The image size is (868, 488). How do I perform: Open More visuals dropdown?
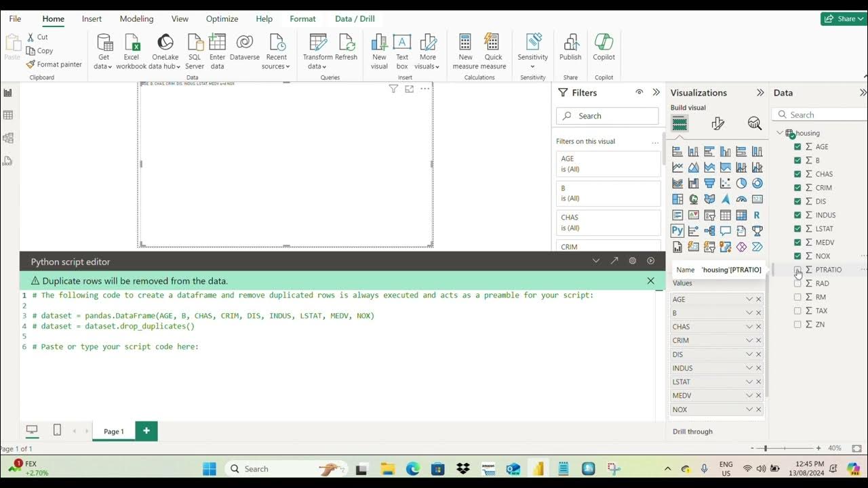tap(427, 52)
